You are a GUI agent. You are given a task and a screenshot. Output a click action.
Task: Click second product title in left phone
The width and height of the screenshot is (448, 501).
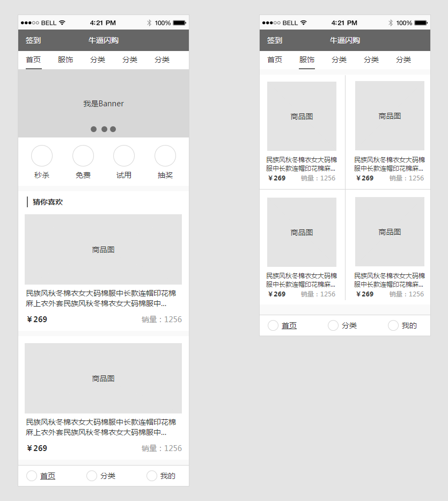tap(101, 427)
